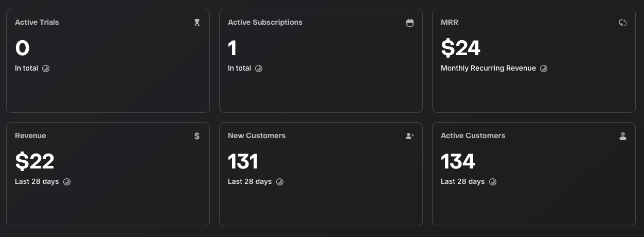Click the add-user icon on New Customers

click(410, 136)
